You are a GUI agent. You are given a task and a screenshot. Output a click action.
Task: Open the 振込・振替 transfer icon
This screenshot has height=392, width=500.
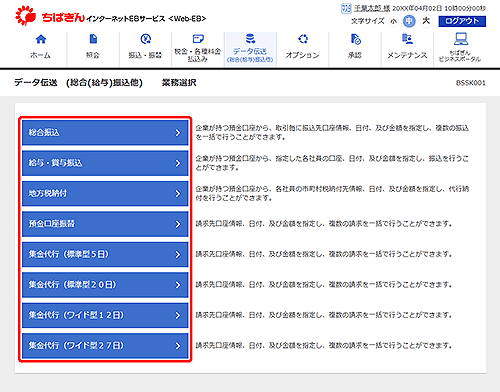(x=145, y=39)
